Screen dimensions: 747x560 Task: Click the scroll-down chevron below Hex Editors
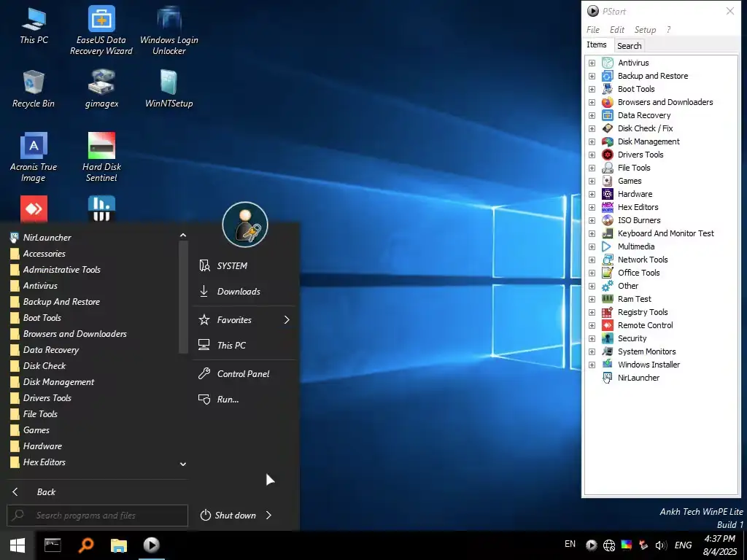click(183, 464)
